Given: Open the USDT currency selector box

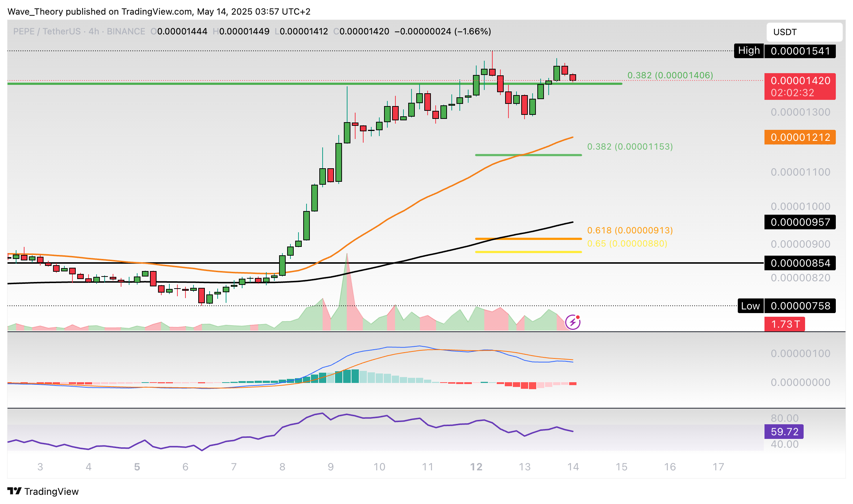Looking at the screenshot, I should tap(804, 32).
